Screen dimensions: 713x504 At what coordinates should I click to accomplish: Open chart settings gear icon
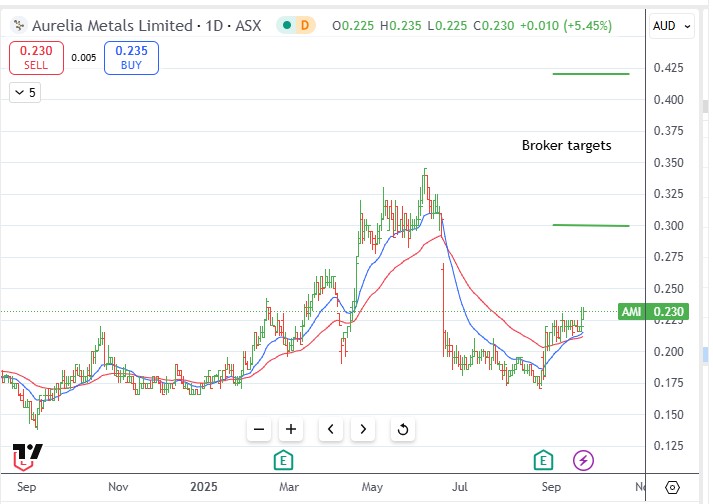(672, 488)
